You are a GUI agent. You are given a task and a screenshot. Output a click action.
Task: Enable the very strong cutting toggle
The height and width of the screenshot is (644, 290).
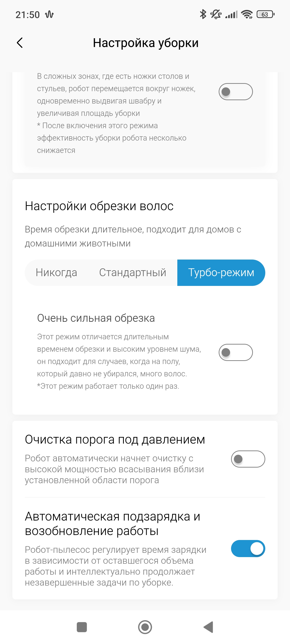coord(236,352)
